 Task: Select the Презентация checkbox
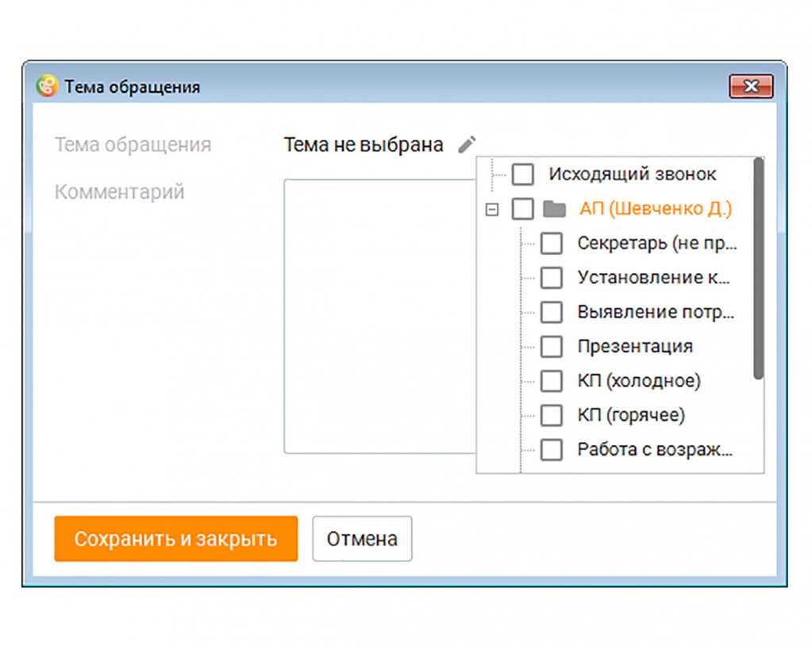tap(551, 347)
